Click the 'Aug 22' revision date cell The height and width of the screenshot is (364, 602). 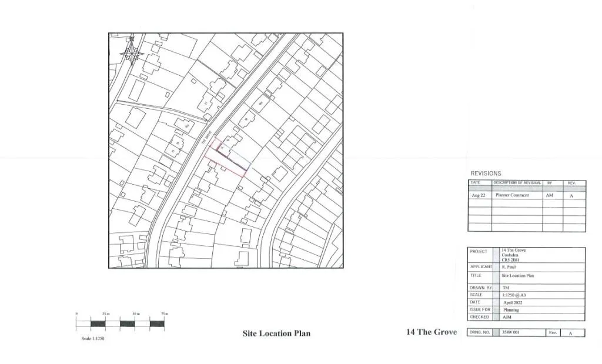click(479, 195)
